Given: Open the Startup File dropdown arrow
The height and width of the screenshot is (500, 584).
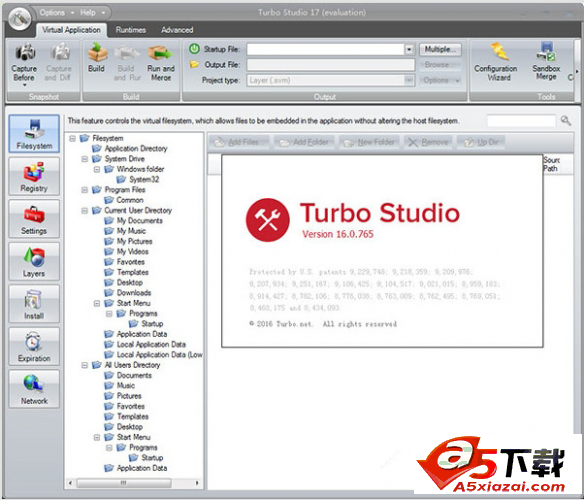Looking at the screenshot, I should click(x=409, y=49).
